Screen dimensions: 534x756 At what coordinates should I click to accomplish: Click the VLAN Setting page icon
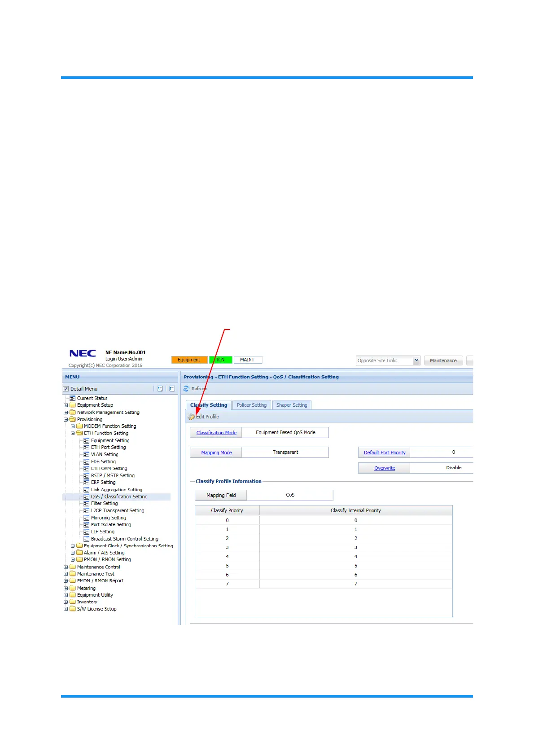coord(86,454)
